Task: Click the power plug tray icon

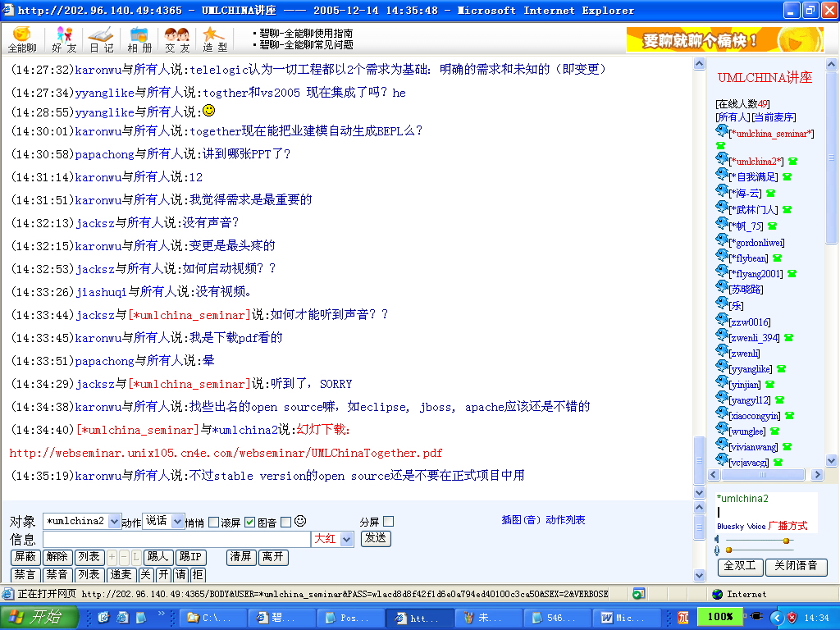Action: 756,617
